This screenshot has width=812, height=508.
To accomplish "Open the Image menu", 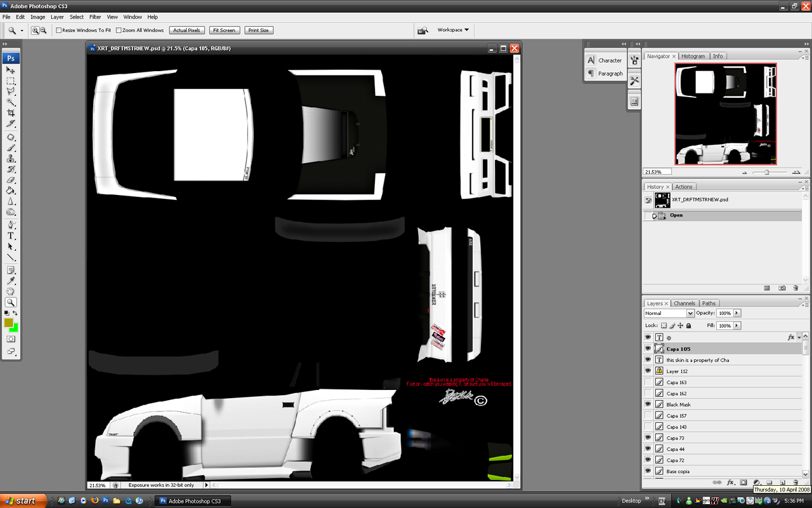I will 37,17.
